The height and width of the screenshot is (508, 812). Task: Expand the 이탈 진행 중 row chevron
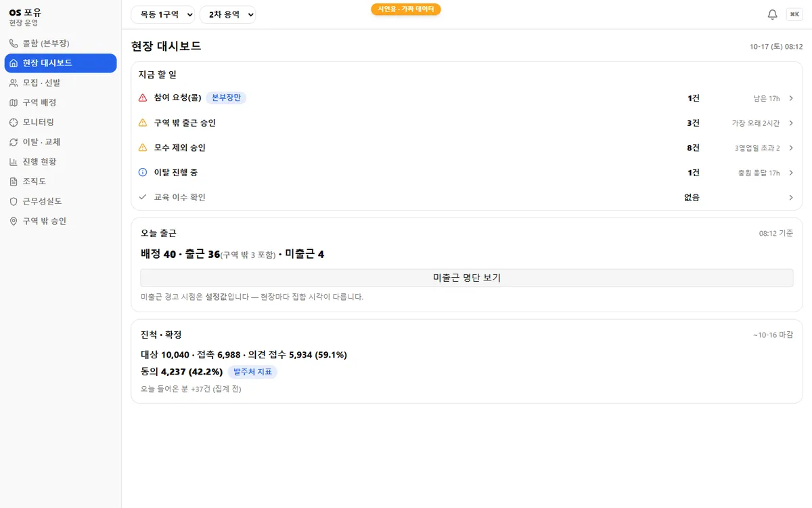[791, 173]
